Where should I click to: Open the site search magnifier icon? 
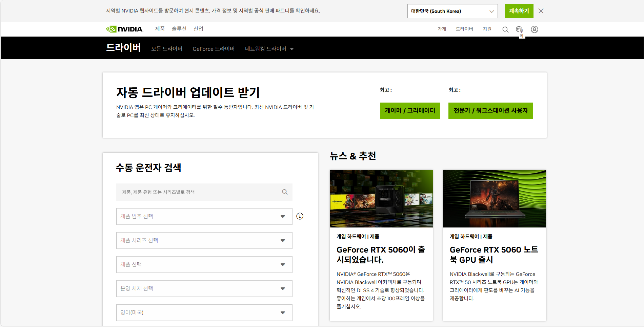pos(505,29)
